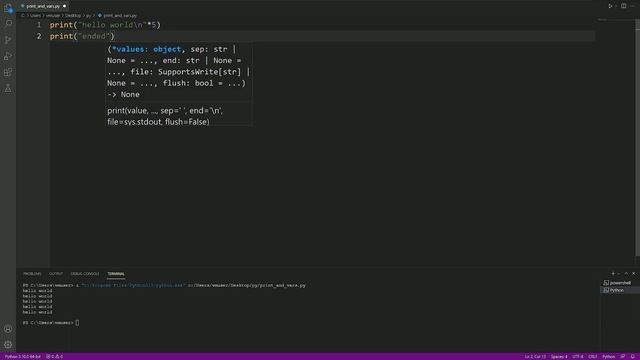This screenshot has height=360, width=640.
Task: Click line number 2 in gutter
Action: [x=39, y=36]
